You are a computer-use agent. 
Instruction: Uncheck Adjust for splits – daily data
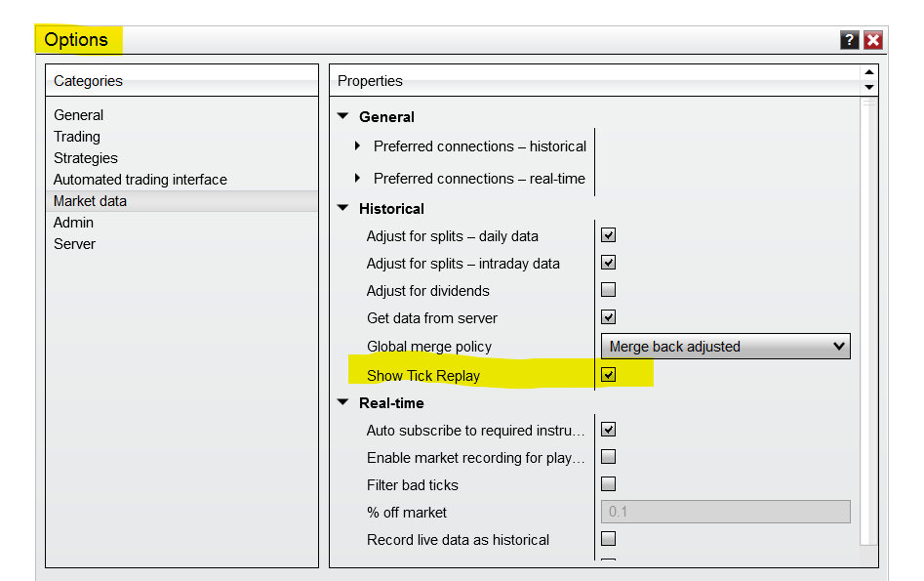[608, 235]
